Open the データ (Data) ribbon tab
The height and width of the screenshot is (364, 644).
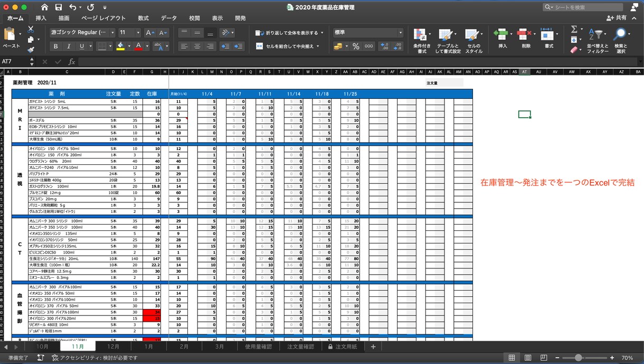pos(169,18)
